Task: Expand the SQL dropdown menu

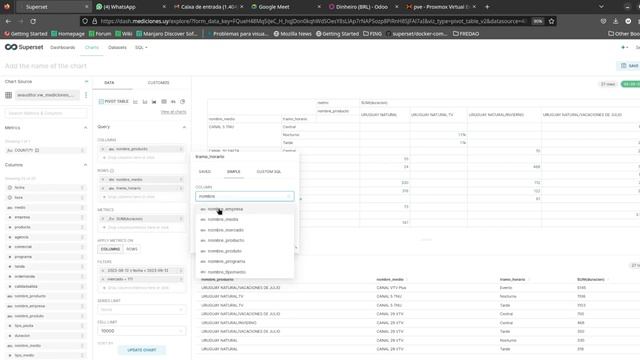Action: point(141,47)
